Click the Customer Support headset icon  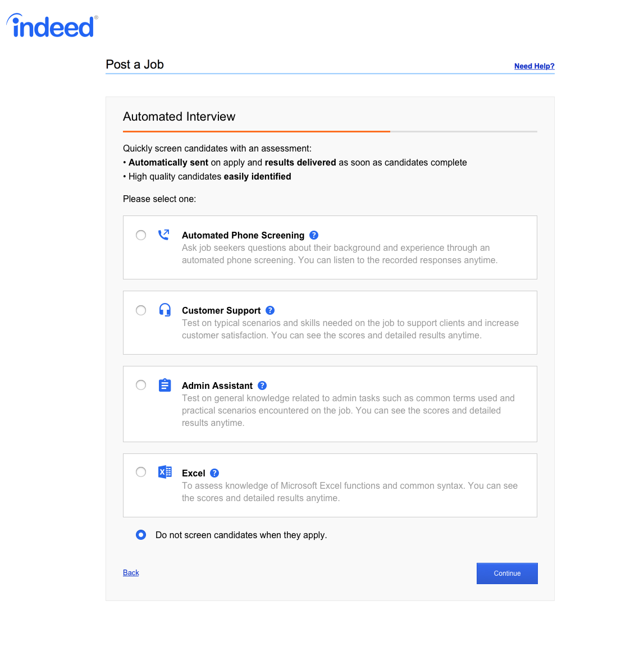pyautogui.click(x=165, y=310)
